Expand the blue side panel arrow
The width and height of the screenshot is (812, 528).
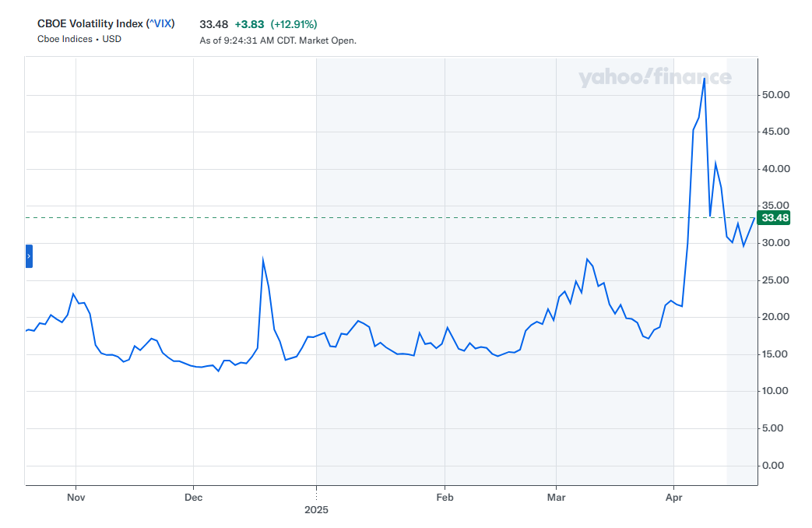[x=29, y=256]
